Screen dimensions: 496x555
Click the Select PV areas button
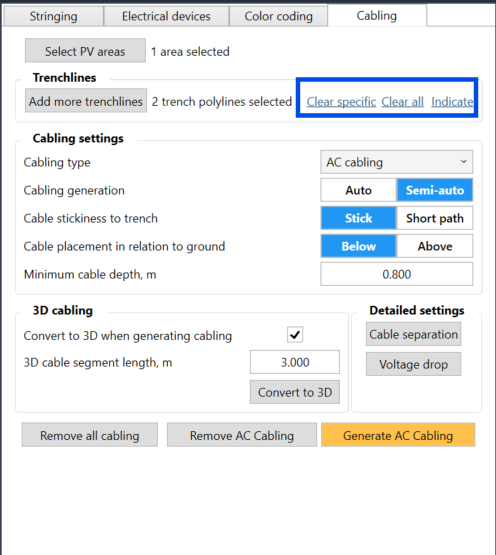[85, 51]
